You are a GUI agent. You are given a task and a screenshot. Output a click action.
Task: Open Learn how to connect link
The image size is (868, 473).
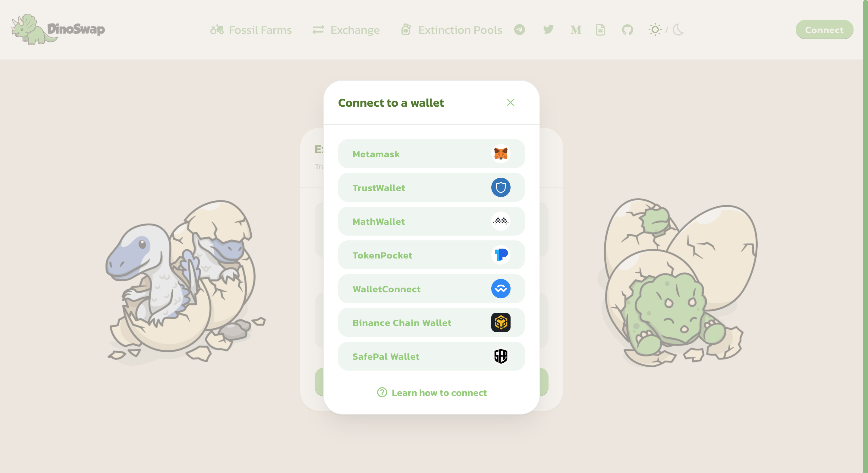432,393
